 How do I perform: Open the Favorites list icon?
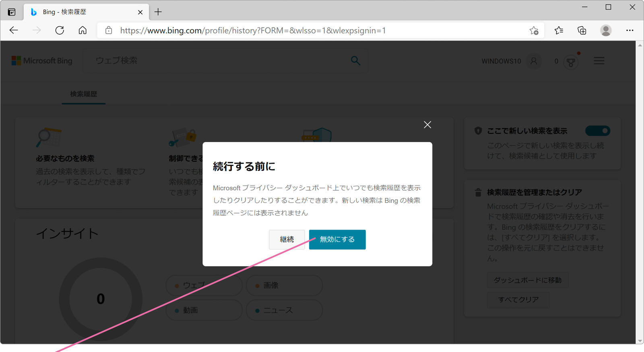(559, 30)
